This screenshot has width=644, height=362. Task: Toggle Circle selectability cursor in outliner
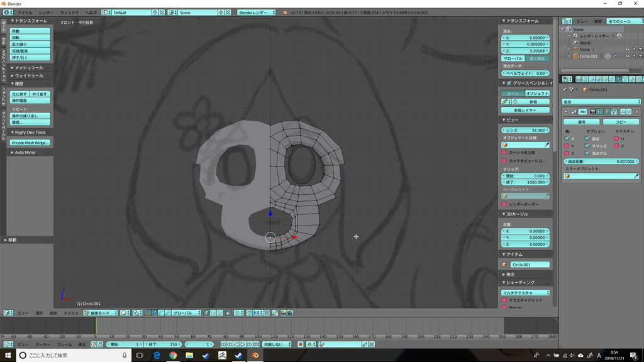[x=634, y=49]
